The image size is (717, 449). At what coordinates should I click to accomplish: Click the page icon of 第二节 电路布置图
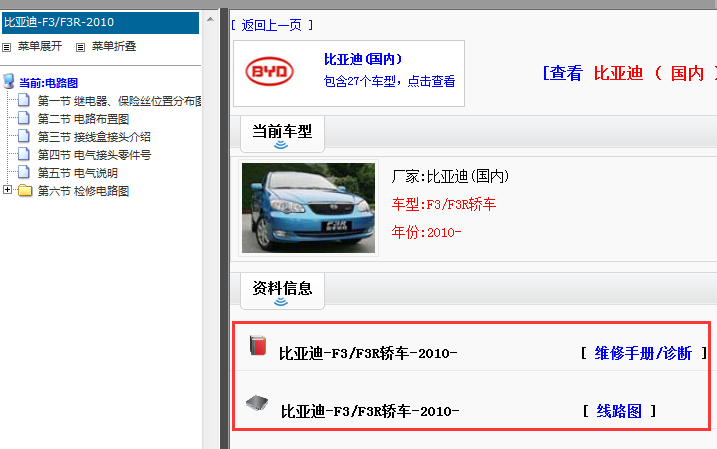(x=24, y=118)
